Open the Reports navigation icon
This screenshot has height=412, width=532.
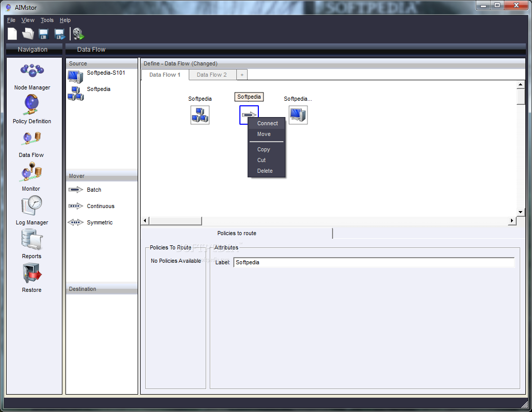(32, 239)
